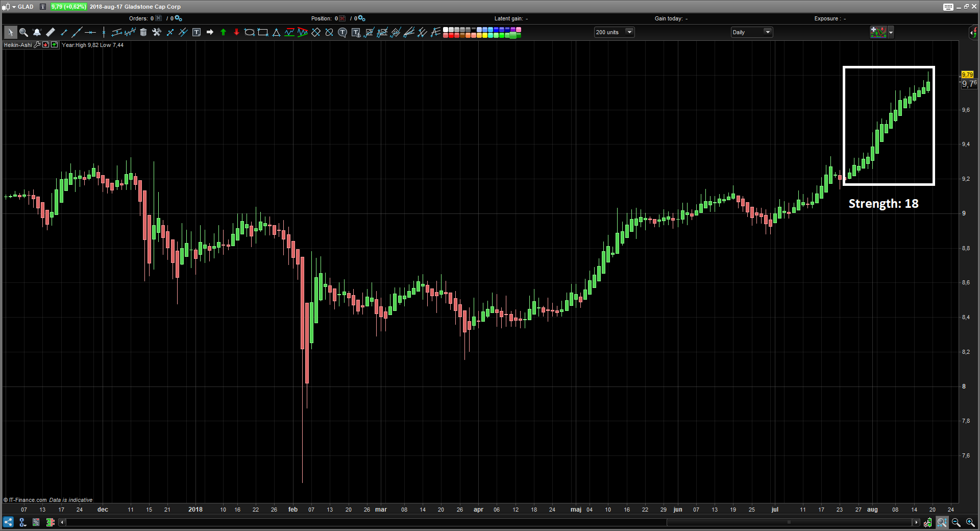This screenshot has width=980, height=531.
Task: Toggle the highlighted zoom-fit icon at bottom right
Action: pyautogui.click(x=942, y=522)
